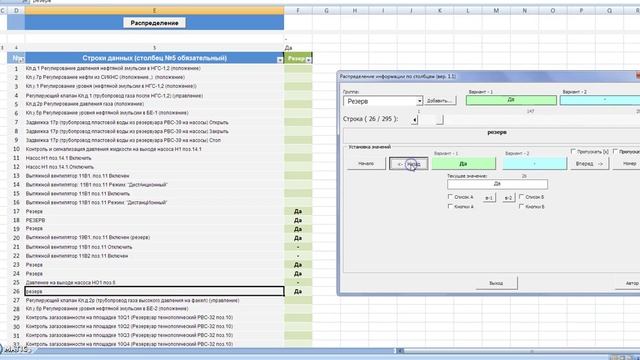Click the Текущее значение field
640x360 pixels.
497,184
